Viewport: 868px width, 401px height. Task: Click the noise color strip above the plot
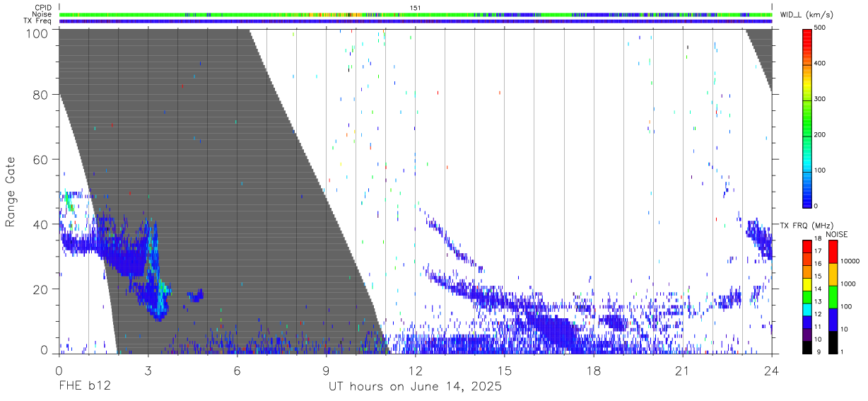point(415,14)
